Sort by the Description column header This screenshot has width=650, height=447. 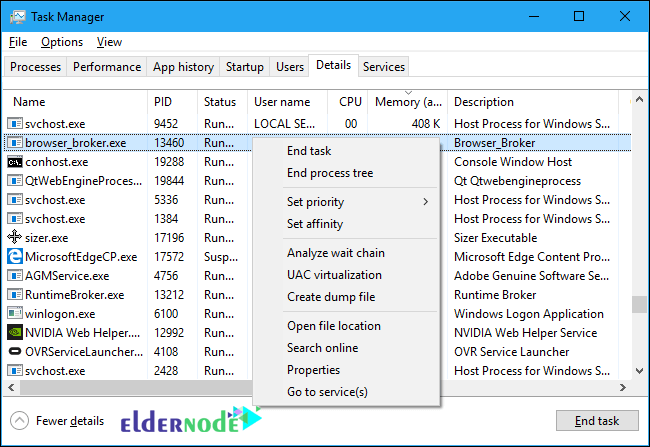pos(533,102)
